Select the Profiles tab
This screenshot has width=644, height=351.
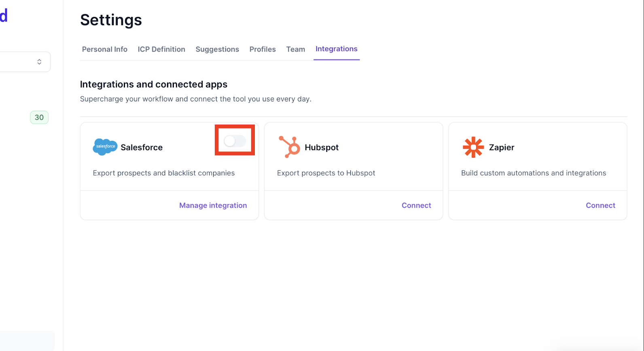(x=263, y=49)
